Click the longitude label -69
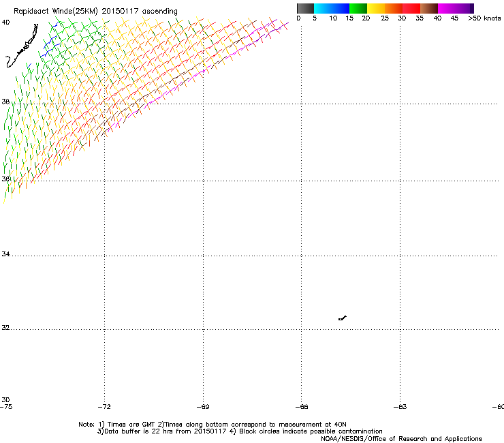504x443 pixels. (x=203, y=407)
